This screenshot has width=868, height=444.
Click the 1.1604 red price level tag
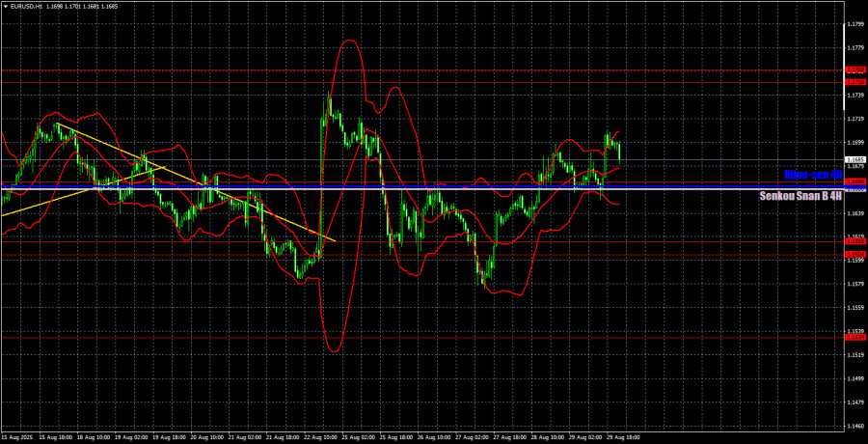click(x=855, y=255)
